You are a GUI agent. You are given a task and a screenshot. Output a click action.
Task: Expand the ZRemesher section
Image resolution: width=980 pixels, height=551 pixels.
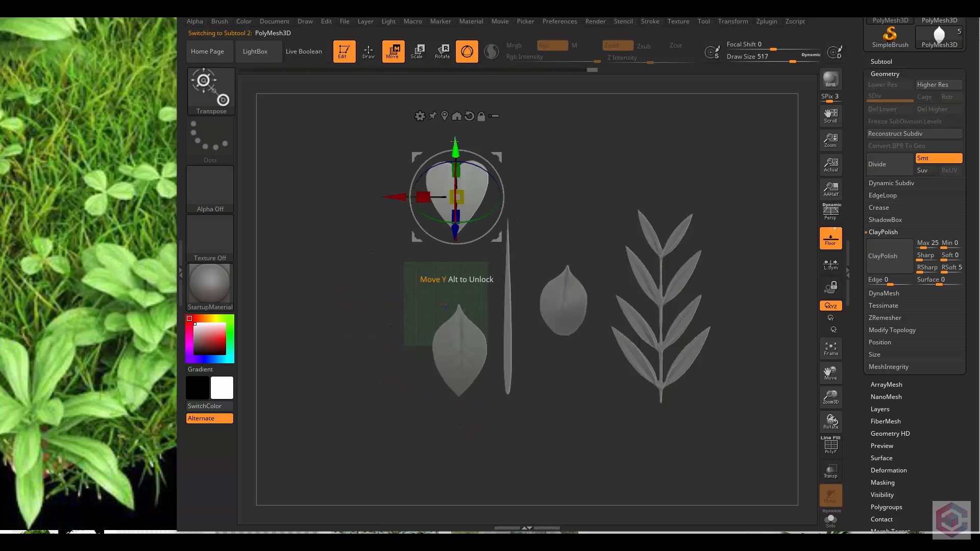click(885, 318)
